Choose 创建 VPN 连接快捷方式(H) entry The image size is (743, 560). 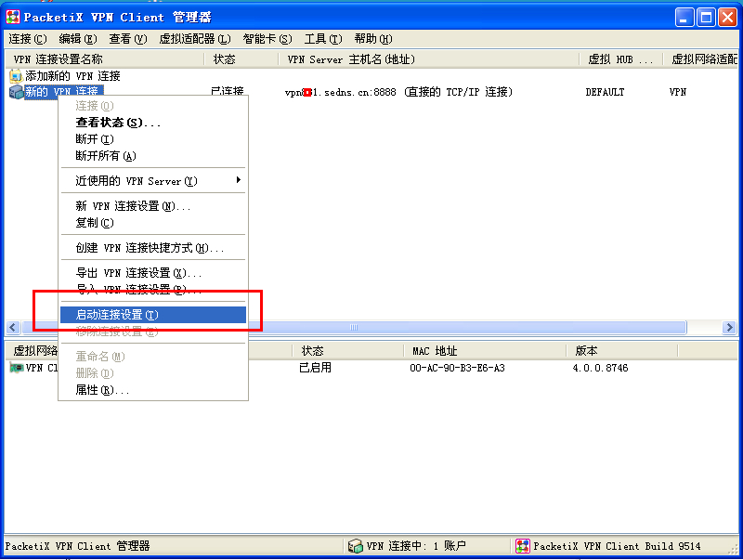(153, 248)
